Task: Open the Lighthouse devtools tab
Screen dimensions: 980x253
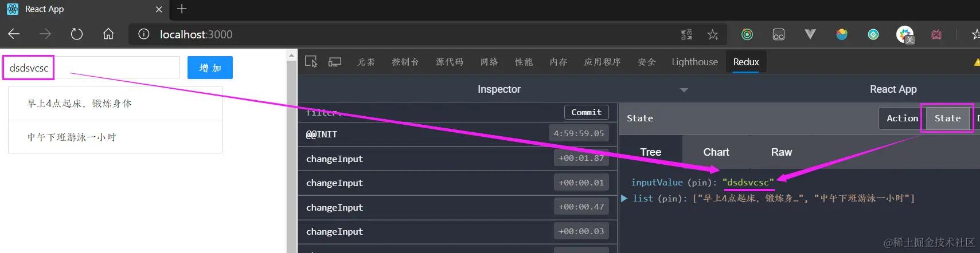Action: pos(694,62)
